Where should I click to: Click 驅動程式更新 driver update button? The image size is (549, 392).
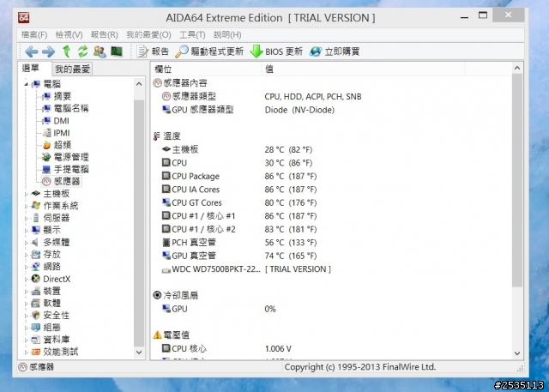(x=209, y=51)
